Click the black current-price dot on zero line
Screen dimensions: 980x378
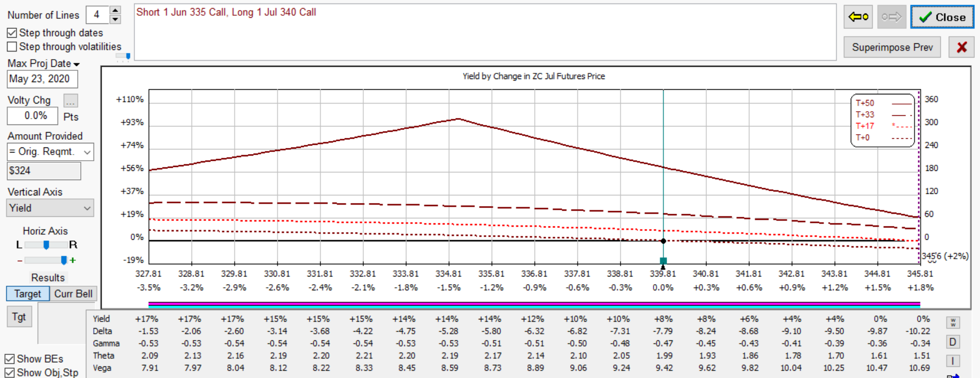pos(663,241)
